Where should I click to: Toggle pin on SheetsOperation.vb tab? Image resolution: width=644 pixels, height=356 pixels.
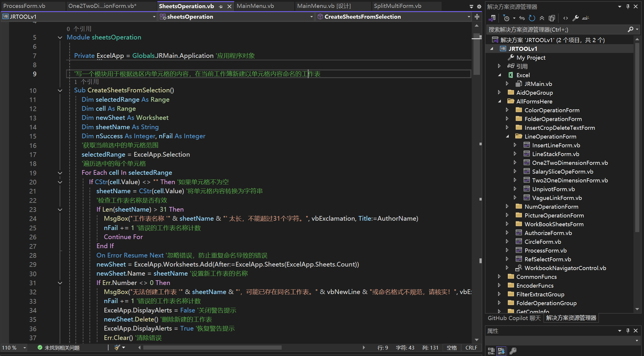221,6
